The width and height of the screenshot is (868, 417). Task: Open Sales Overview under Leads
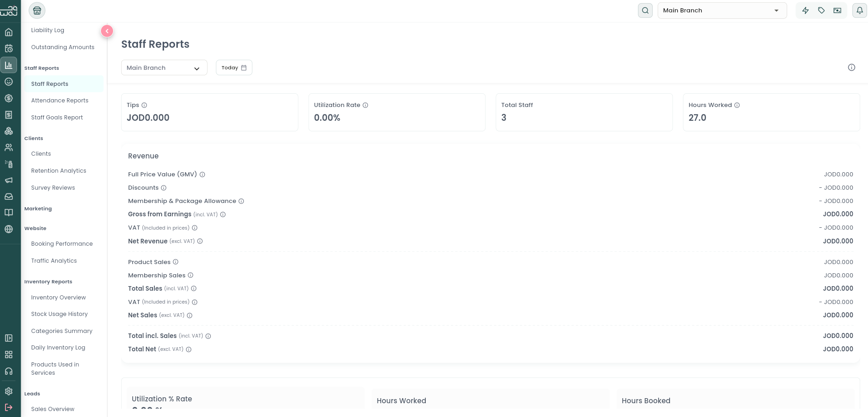click(53, 409)
